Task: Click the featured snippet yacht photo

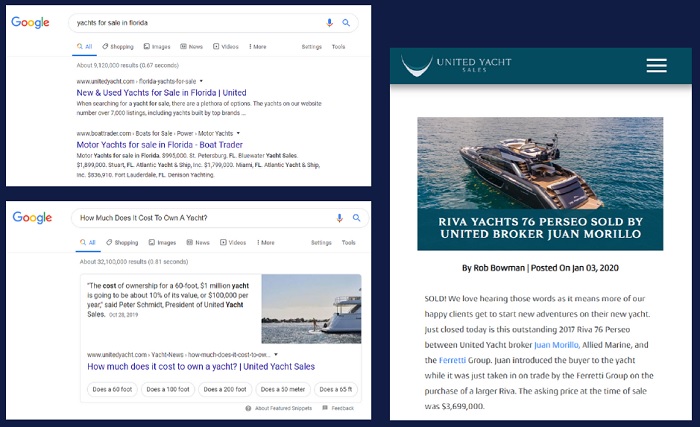Action: 311,309
